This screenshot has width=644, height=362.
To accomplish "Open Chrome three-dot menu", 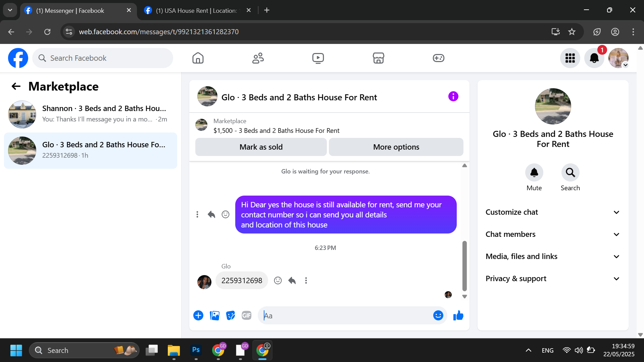I will [x=633, y=32].
